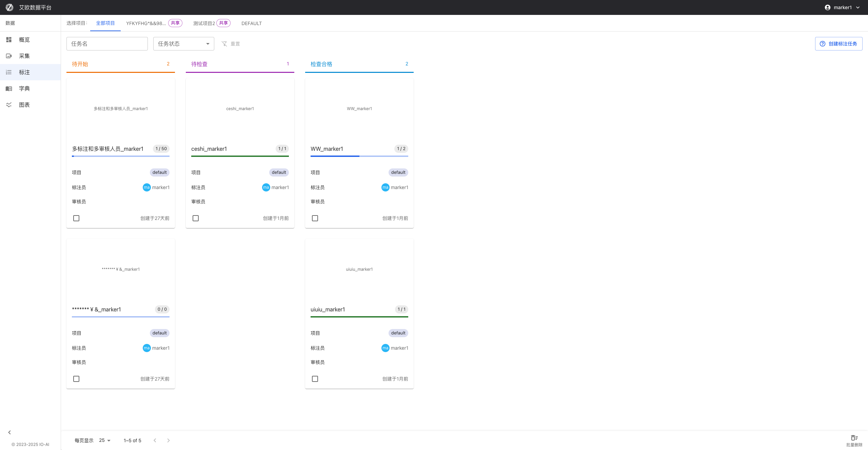This screenshot has height=450, width=868.
Task: Click the 重置 filter reset button
Action: pyautogui.click(x=231, y=44)
